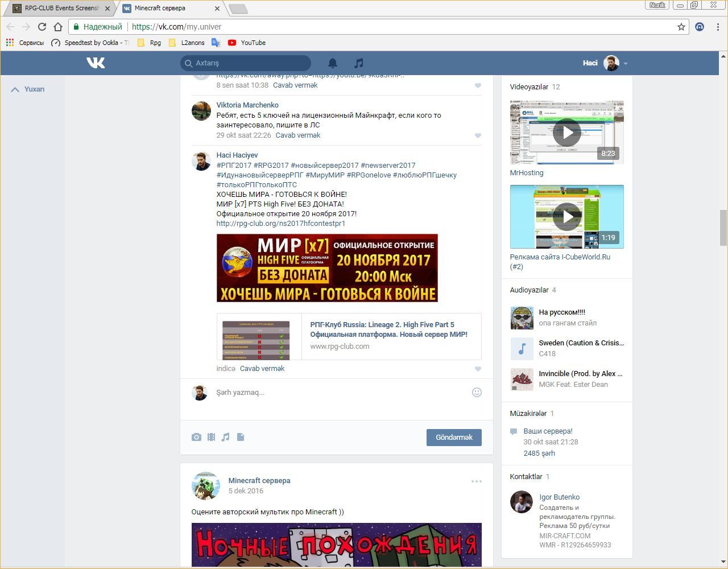Open the YouTube bookmark
This screenshot has height=569, width=728.
[x=247, y=43]
